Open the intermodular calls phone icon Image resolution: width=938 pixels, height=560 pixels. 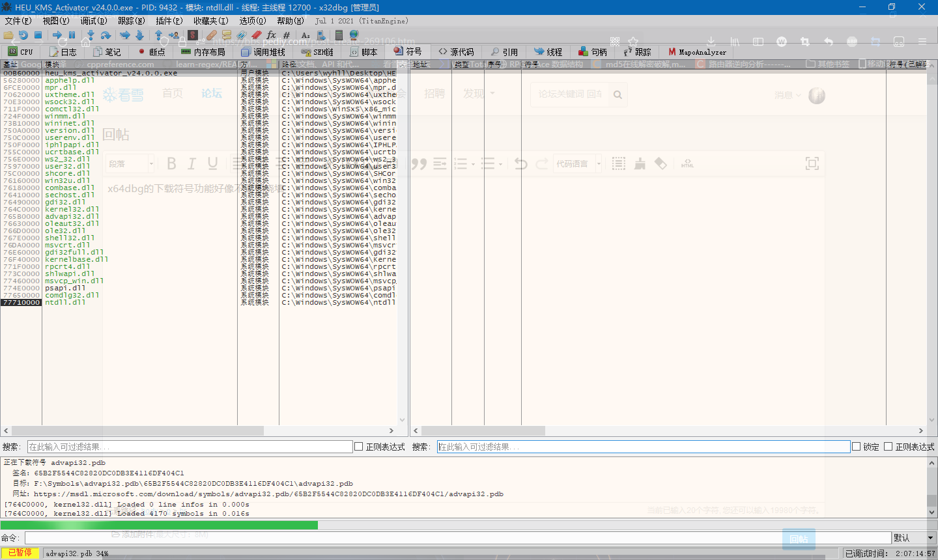point(320,35)
